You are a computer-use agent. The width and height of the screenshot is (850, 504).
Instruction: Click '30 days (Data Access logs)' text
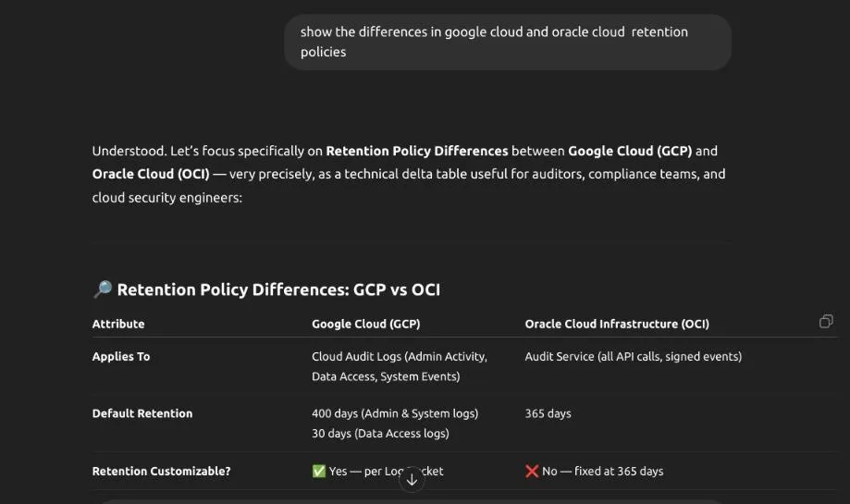pos(380,433)
